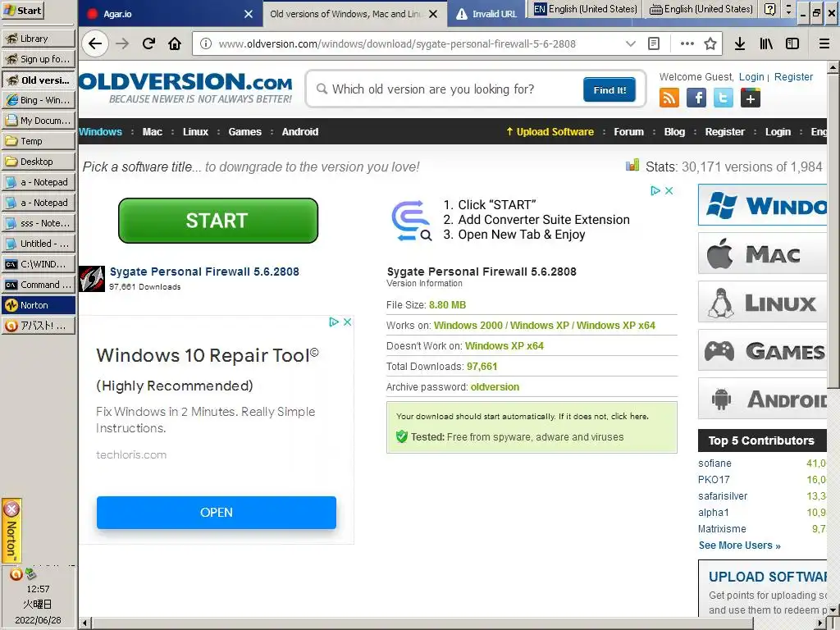Open the browser home page
Viewport: 840px width, 630px height.
(175, 44)
